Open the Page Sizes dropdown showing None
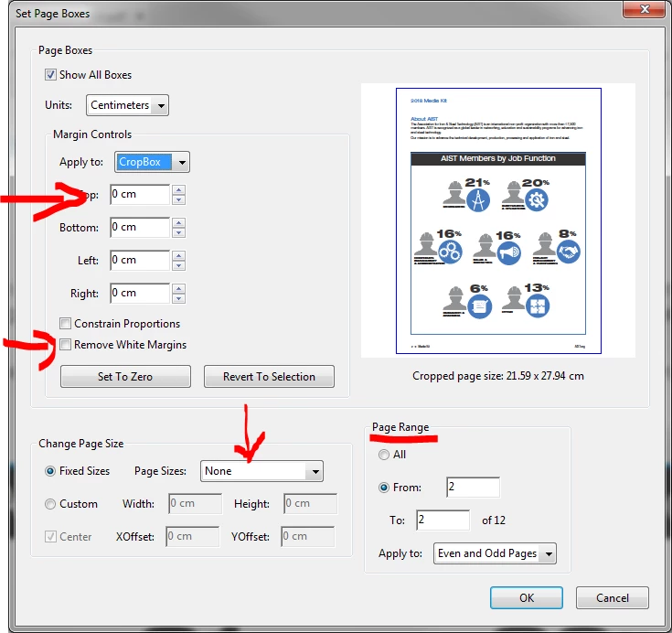672x633 pixels. pyautogui.click(x=261, y=471)
